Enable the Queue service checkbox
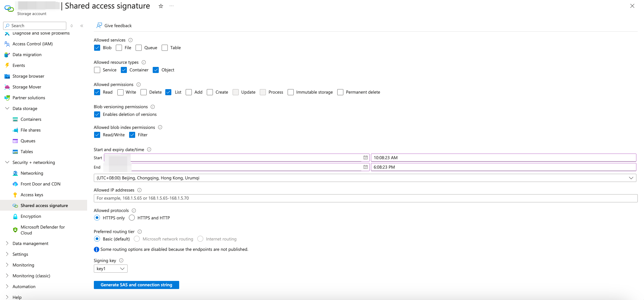The height and width of the screenshot is (300, 644). (139, 48)
